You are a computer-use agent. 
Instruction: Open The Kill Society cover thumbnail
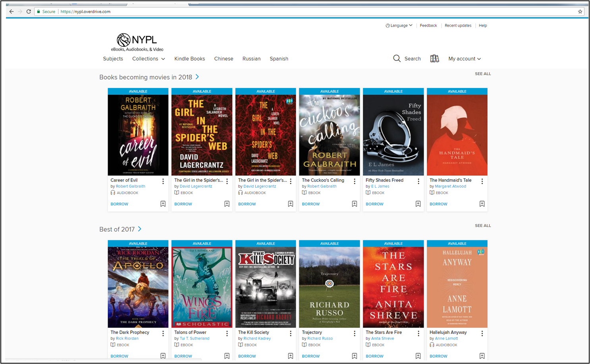[266, 287]
